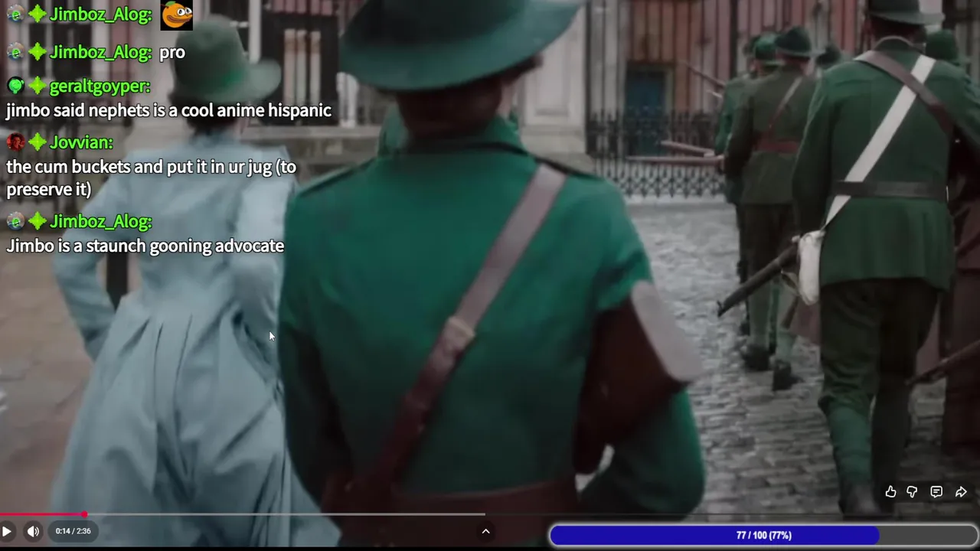The height and width of the screenshot is (551, 980).
Task: Click message 'Jimbo is a staunch gooning advocate'
Action: click(145, 246)
